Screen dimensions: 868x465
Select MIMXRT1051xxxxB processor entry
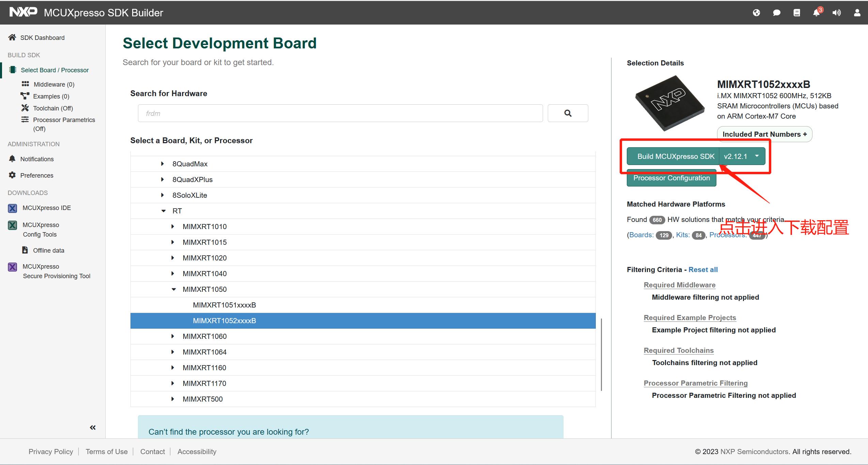pos(224,305)
